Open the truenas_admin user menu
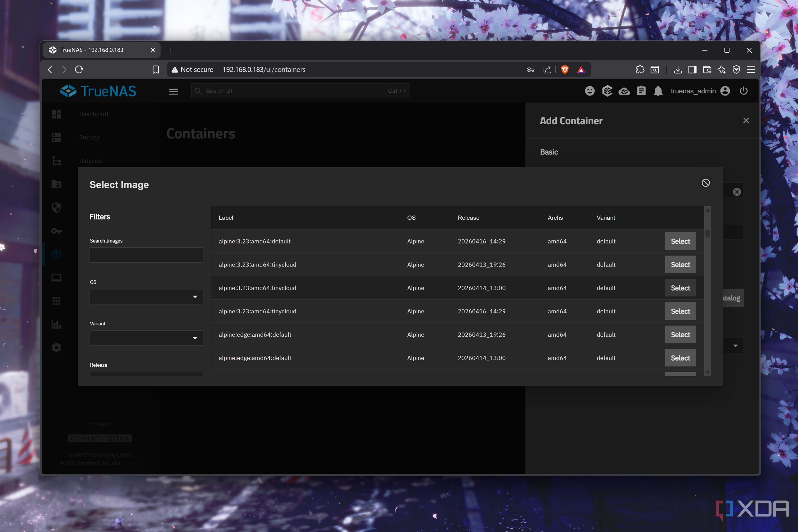 700,91
